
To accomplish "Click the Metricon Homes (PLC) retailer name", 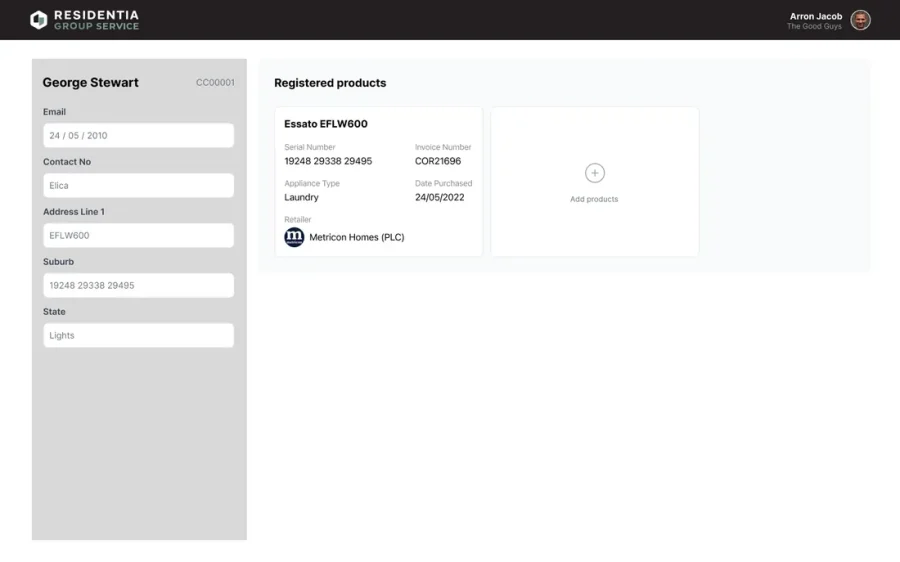I will tap(356, 237).
